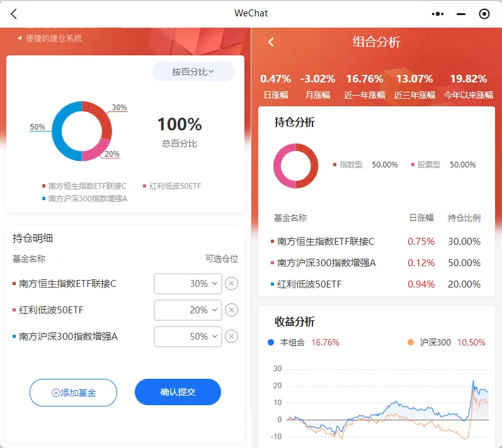Click the 便捷的建仓系统 banner text
The width and height of the screenshot is (502, 448).
click(54, 38)
